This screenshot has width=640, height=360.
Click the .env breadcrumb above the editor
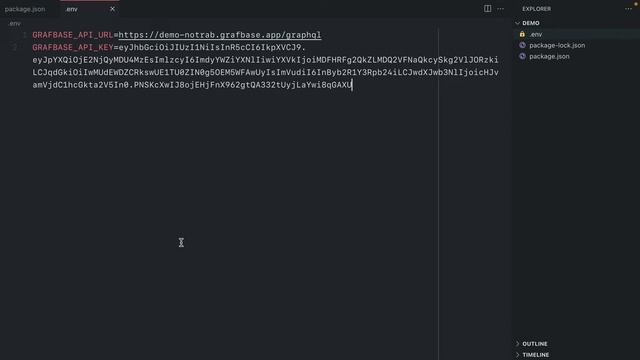[x=15, y=24]
